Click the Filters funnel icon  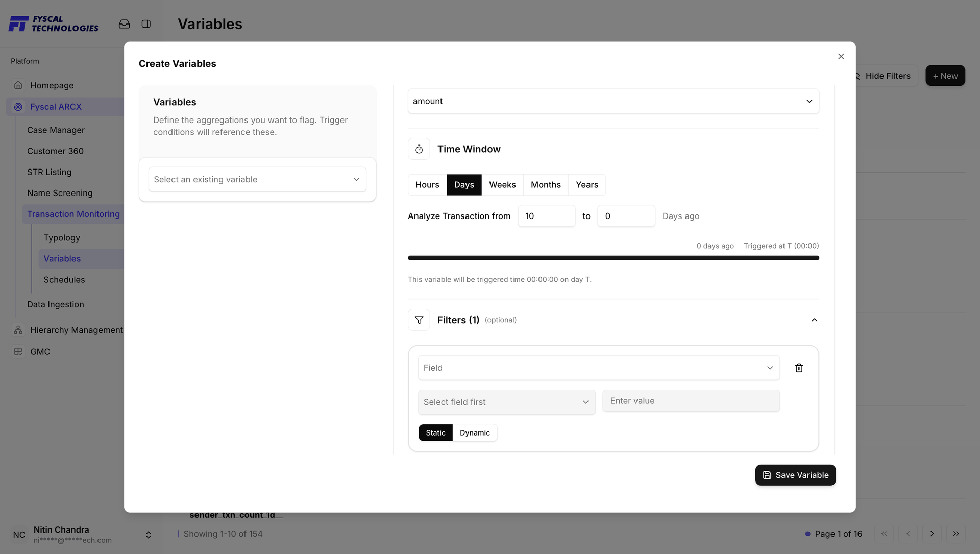point(419,320)
